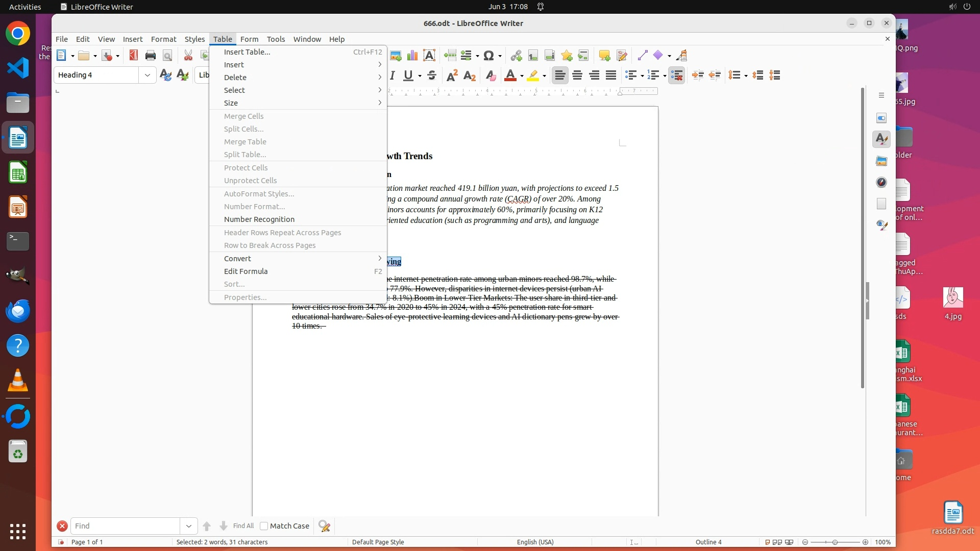Toggle the No List button
The image size is (980, 551).
[677, 76]
